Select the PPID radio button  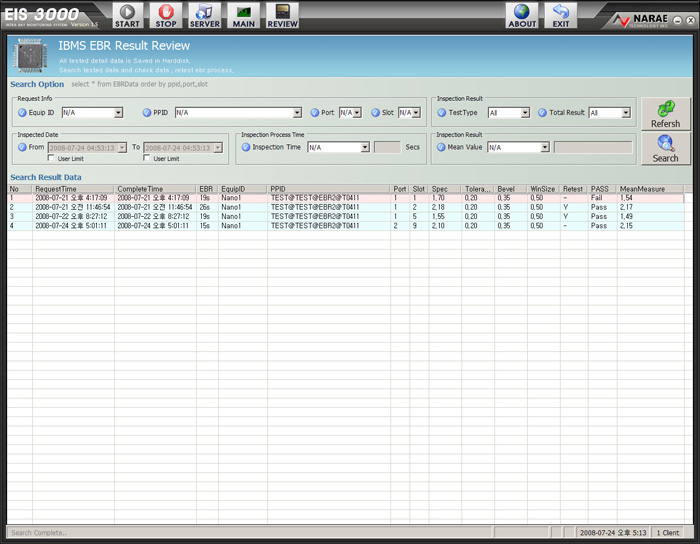[x=147, y=112]
